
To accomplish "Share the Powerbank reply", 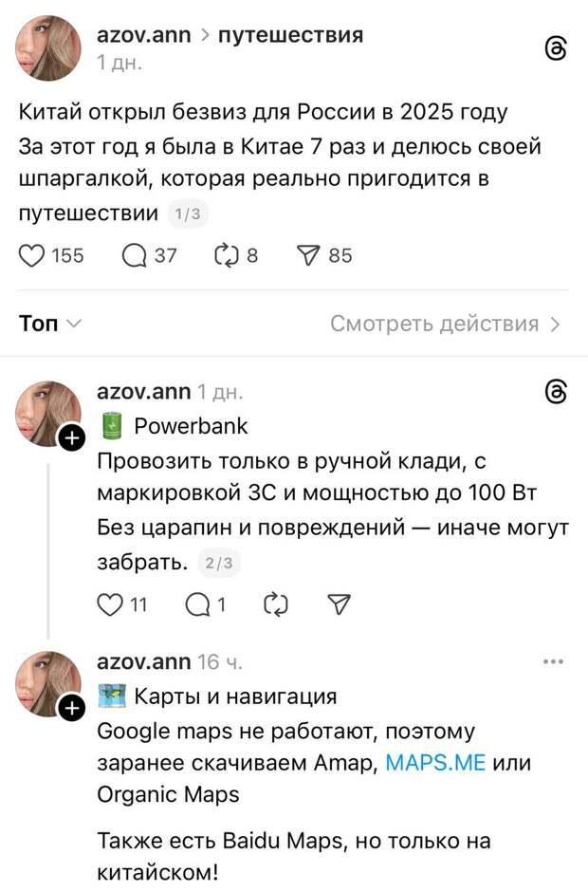I will pyautogui.click(x=339, y=603).
